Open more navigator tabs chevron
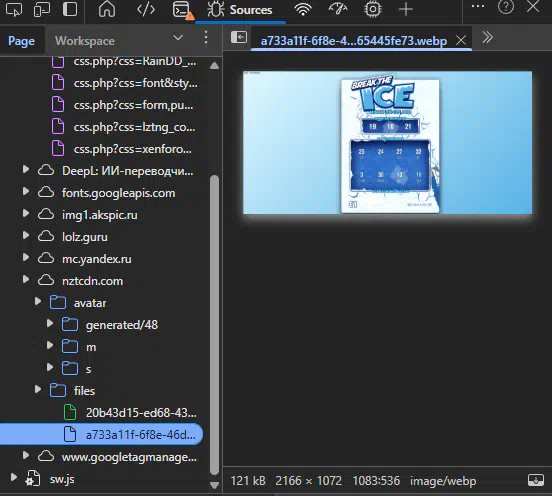The height and width of the screenshot is (496, 552). [x=178, y=37]
